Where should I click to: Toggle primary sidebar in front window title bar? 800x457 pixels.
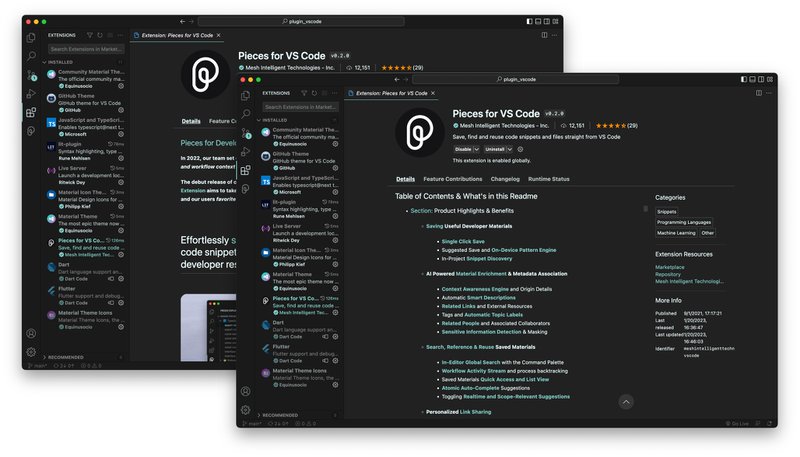(x=744, y=80)
